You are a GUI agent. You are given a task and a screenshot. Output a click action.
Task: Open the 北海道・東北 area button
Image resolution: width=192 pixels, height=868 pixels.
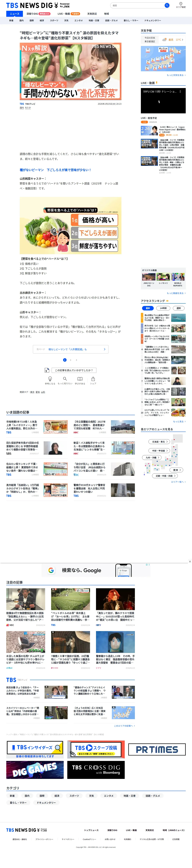[159, 442]
